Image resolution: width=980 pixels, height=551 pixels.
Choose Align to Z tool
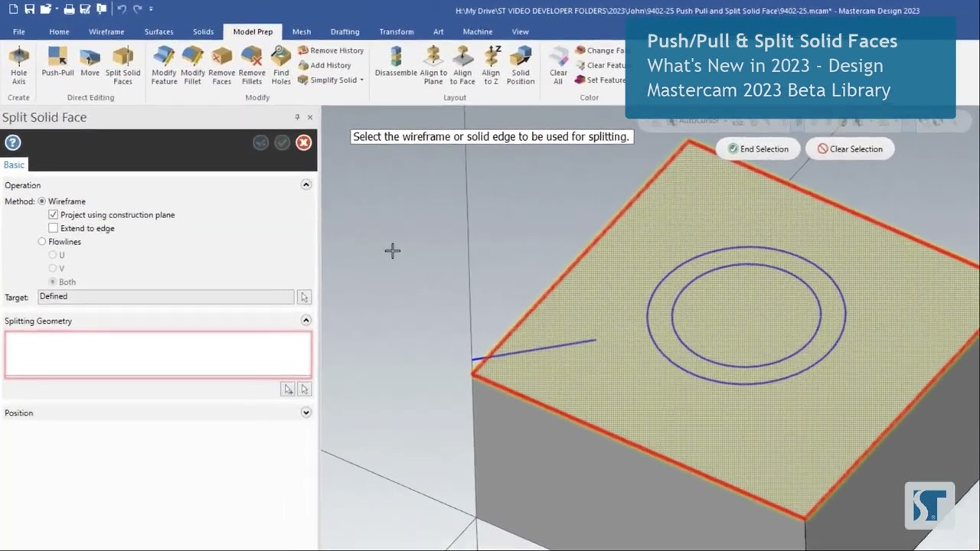(x=491, y=66)
